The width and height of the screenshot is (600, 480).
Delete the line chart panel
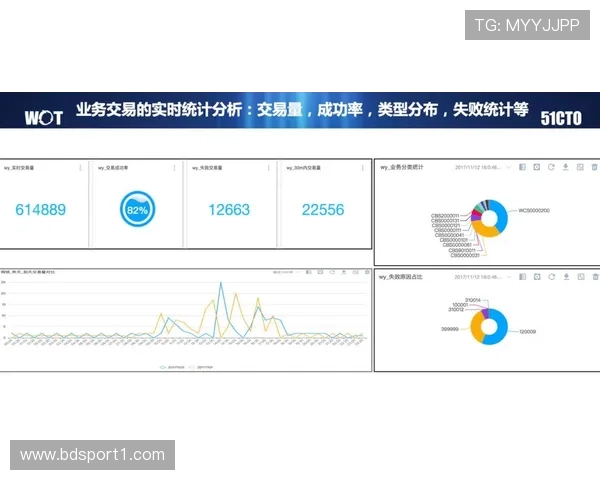367,272
